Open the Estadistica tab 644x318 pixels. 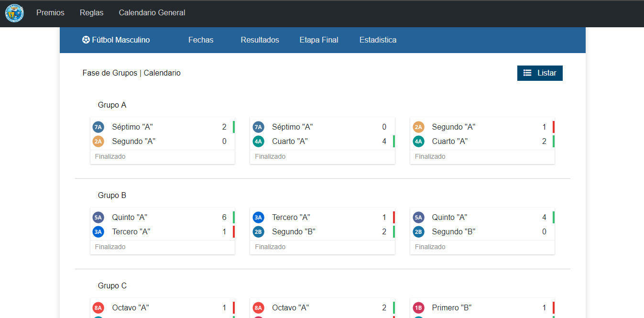378,40
